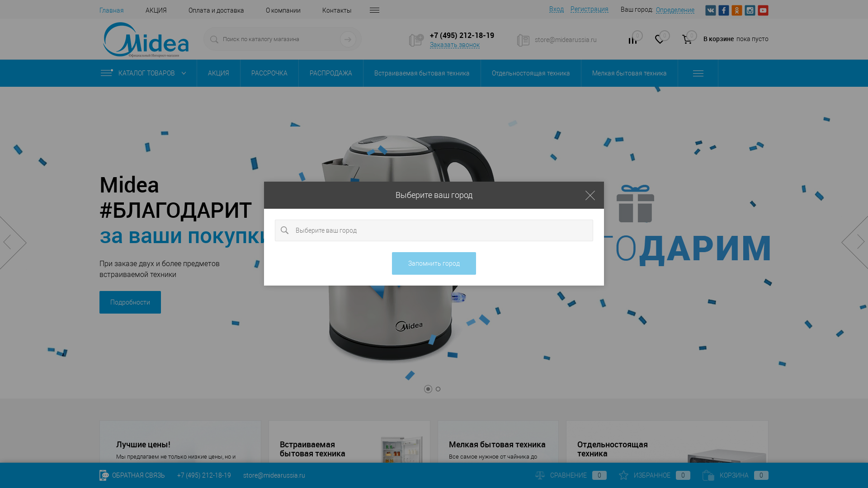Click the header favorites heart icon
This screenshot has height=488, width=868.
pyautogui.click(x=659, y=40)
